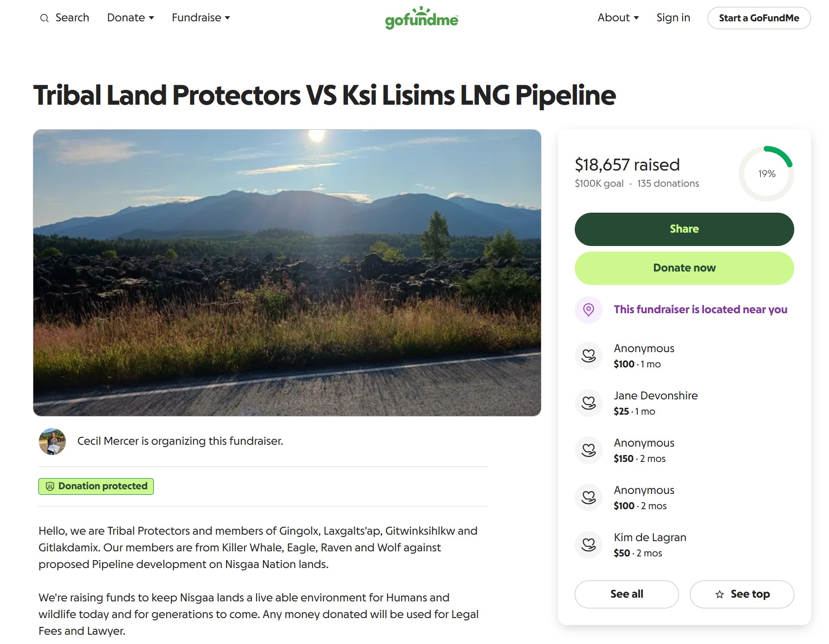Image resolution: width=829 pixels, height=644 pixels.
Task: Click the fundraiser landscape photo
Action: coord(287,272)
